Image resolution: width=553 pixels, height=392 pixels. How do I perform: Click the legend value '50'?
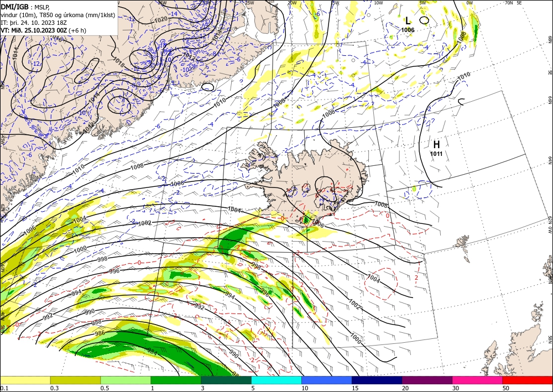pos(506,388)
